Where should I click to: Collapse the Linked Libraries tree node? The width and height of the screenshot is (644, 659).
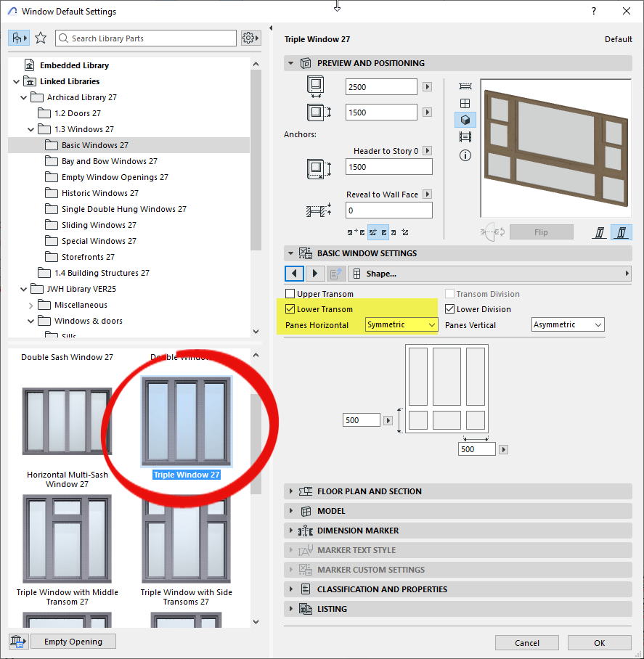click(x=17, y=81)
